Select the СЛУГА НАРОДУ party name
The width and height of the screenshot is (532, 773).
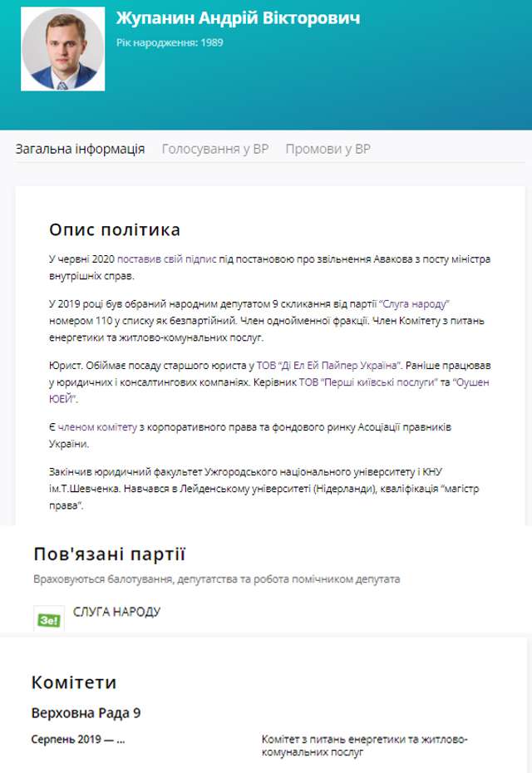click(x=116, y=612)
